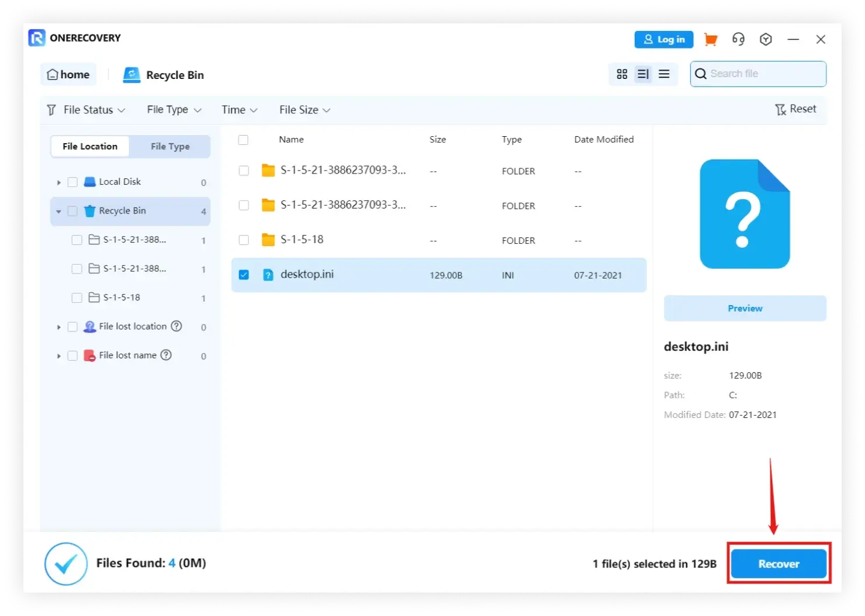Click the File lost location help icon
The image size is (865, 616).
click(177, 326)
